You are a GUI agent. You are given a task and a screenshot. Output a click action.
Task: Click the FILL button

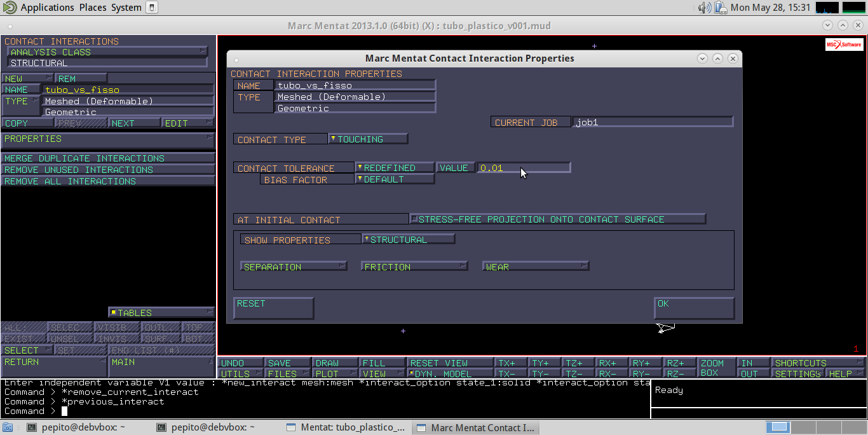coord(382,362)
